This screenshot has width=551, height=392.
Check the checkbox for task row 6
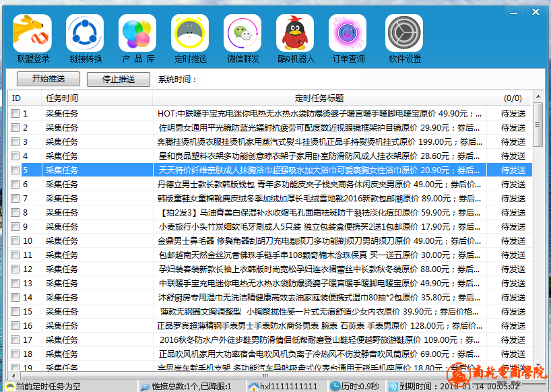pos(15,184)
